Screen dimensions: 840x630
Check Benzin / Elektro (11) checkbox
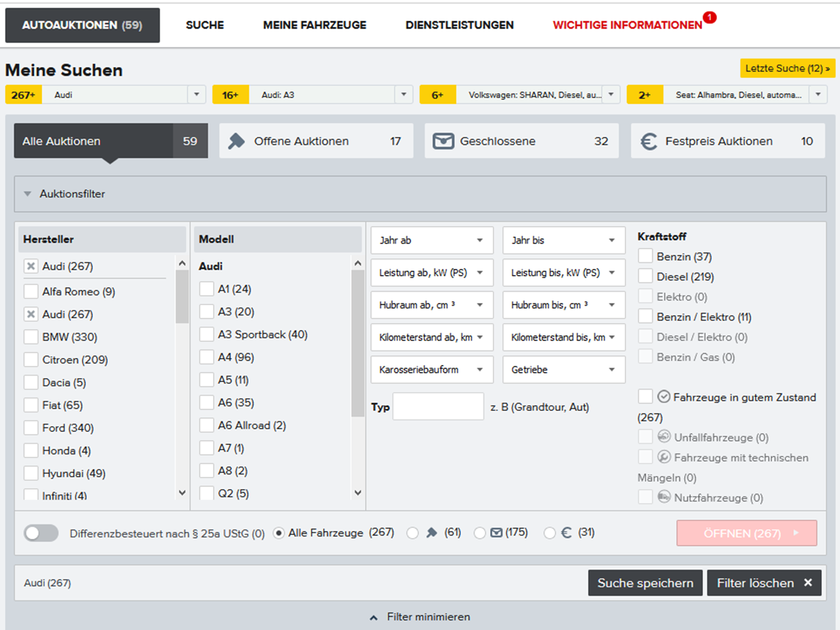[645, 316]
